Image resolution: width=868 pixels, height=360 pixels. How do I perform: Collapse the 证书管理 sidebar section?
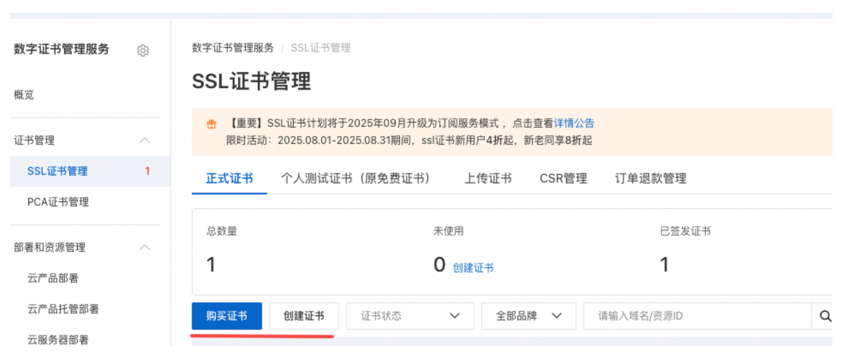pyautogui.click(x=145, y=140)
